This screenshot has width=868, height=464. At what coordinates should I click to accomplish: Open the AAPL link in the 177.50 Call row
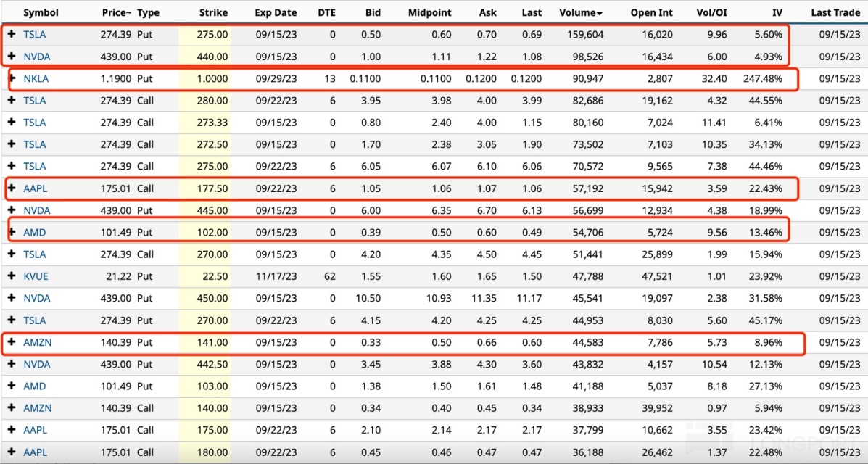pyautogui.click(x=35, y=188)
